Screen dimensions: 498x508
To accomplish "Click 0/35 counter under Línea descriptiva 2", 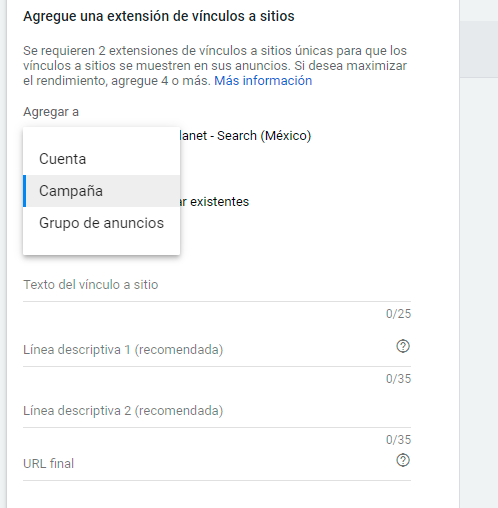I will click(398, 440).
